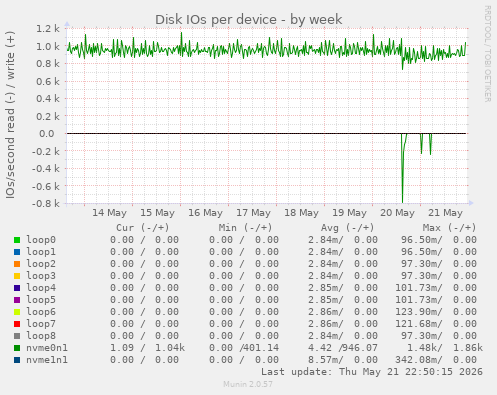This screenshot has height=395, width=497.
Task: Click the 'loop7' legend label
Action: point(41,324)
